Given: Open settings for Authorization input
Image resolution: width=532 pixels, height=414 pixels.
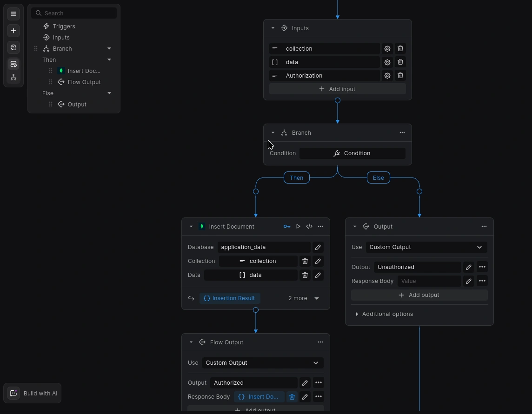Looking at the screenshot, I should pos(387,76).
